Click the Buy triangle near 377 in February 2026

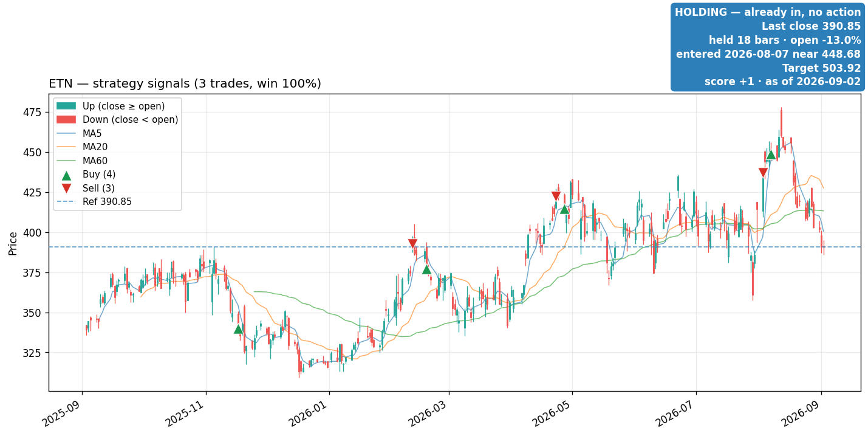point(426,269)
